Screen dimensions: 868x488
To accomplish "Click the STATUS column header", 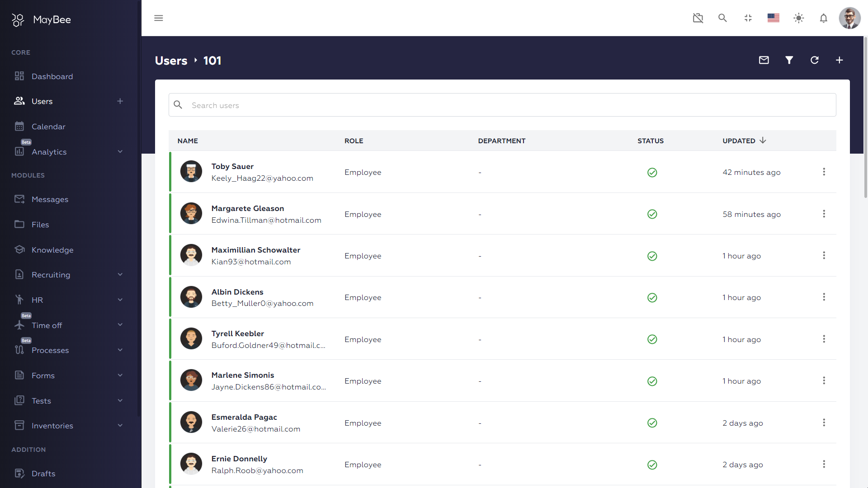I will coord(651,141).
